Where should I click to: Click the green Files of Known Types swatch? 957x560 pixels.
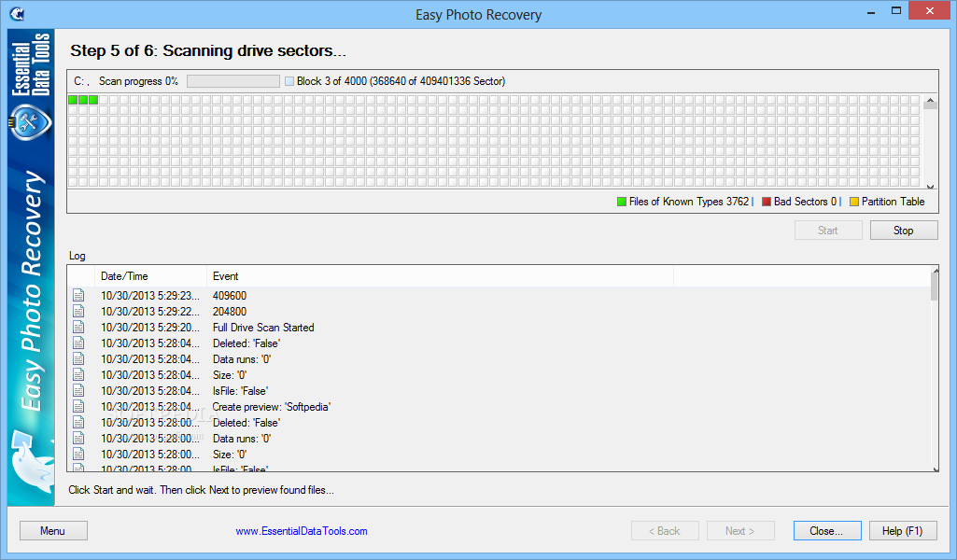point(622,202)
